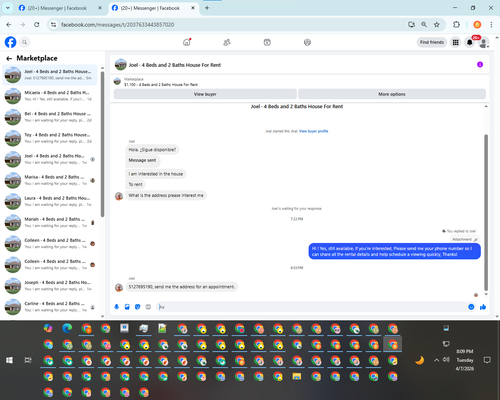Bookmark this page with star icon

[x=437, y=25]
